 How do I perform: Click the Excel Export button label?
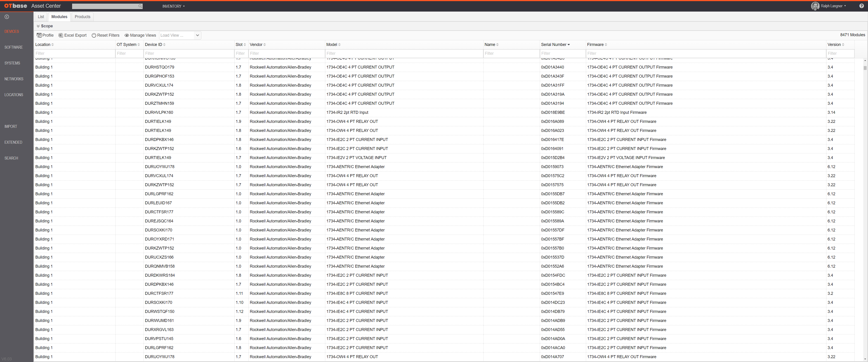[75, 35]
